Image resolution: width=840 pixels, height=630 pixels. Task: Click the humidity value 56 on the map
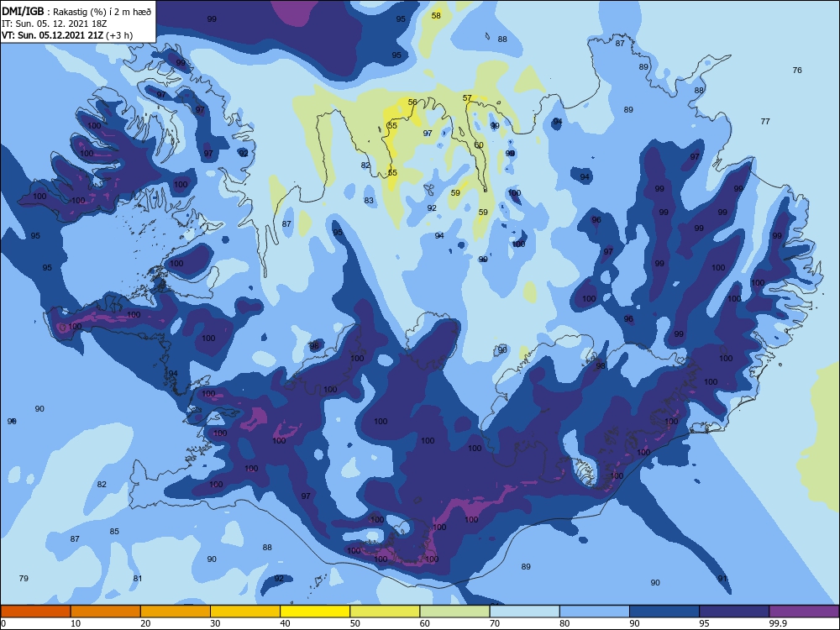pos(412,102)
